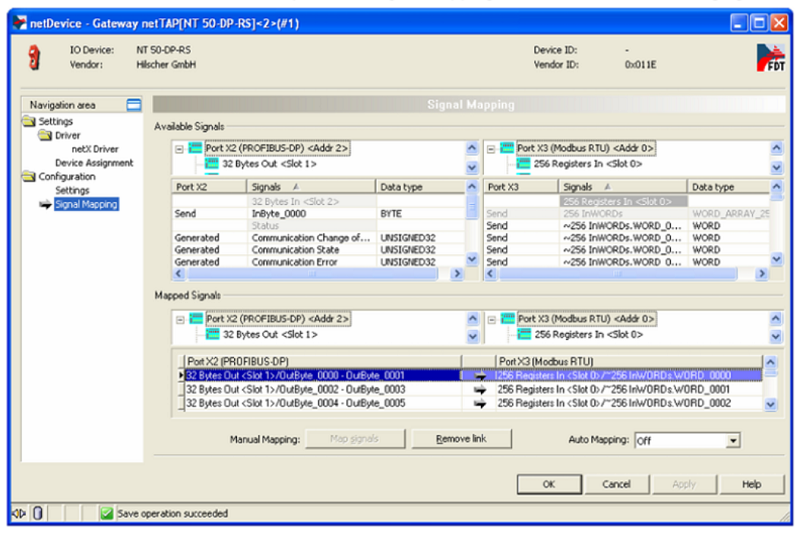This screenshot has height=535, width=800.
Task: Open Device Assignment in navigation tree
Action: point(93,163)
